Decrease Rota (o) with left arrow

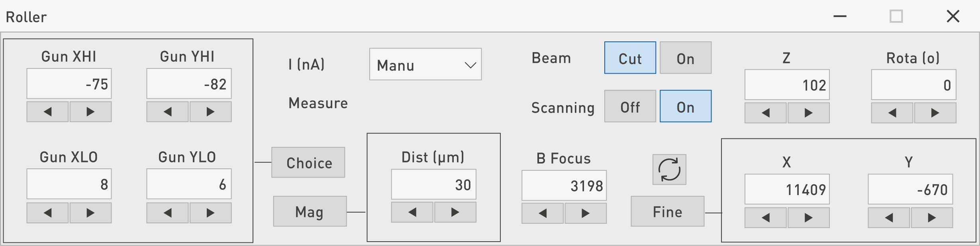click(x=892, y=113)
